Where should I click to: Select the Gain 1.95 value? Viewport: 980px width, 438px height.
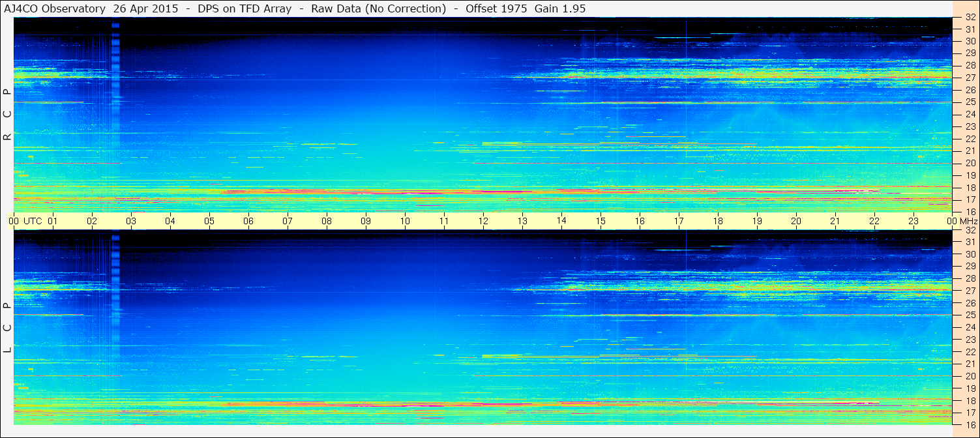(560, 8)
